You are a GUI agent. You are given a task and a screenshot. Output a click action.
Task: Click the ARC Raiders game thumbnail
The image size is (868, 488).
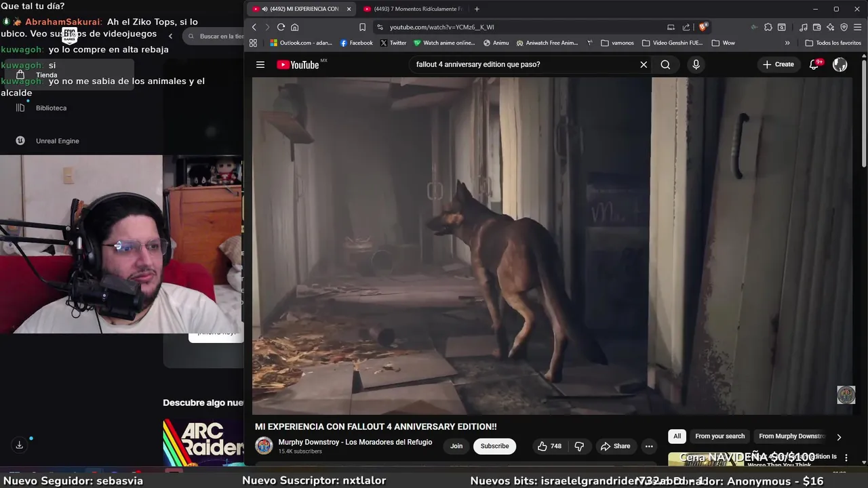[x=203, y=443]
